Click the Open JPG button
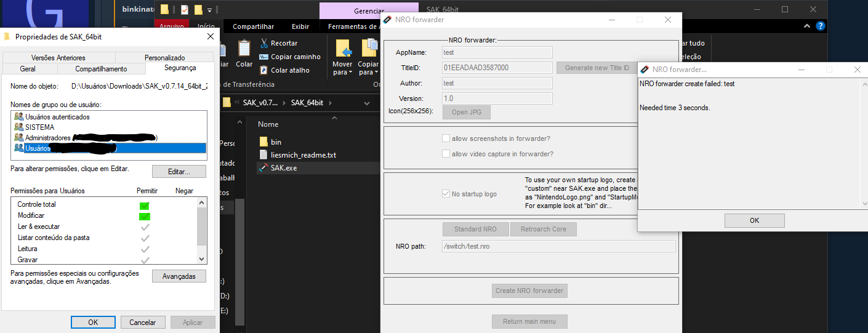Viewport: 868px width, 333px height. click(467, 112)
